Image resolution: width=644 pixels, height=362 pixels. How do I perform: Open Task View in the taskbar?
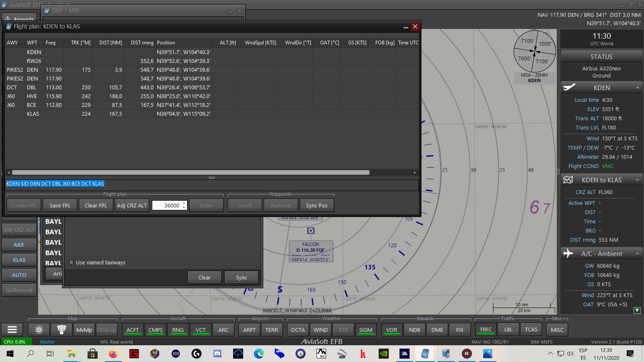click(50, 353)
